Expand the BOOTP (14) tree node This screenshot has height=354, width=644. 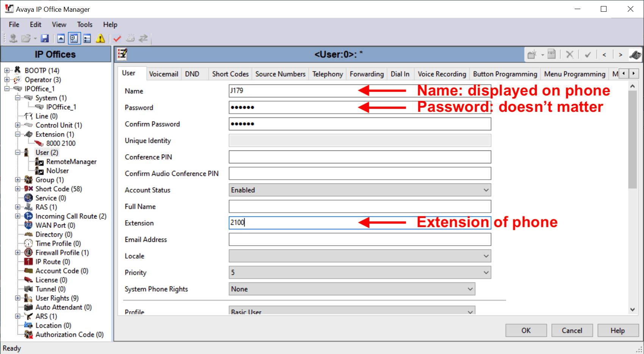[7, 70]
